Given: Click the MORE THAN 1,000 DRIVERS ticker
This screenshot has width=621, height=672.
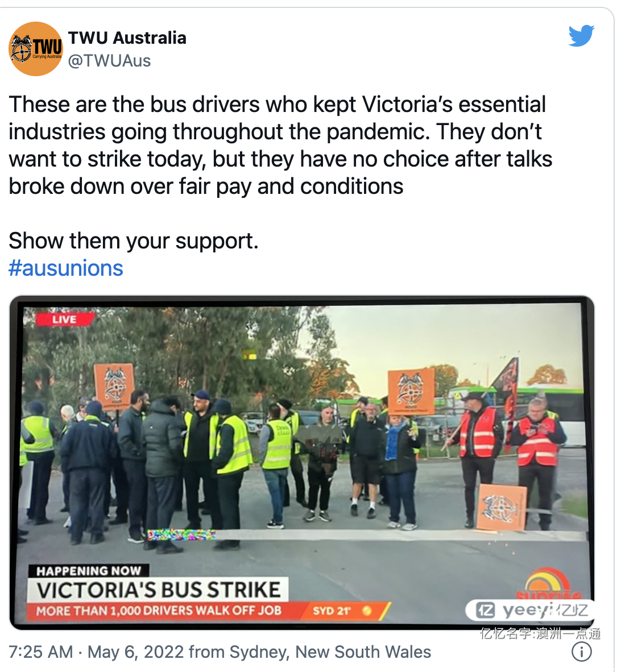Looking at the screenshot, I should point(159,611).
